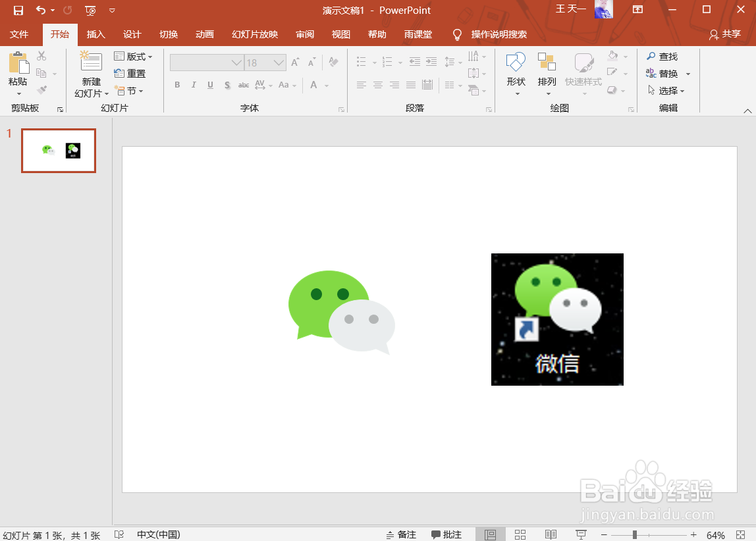756x541 pixels.
Task: Click the 操作说明搜索 search box
Action: [499, 34]
